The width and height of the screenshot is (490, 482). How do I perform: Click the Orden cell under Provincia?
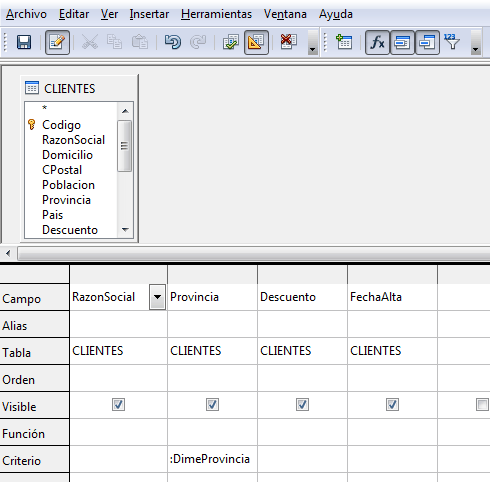(x=212, y=378)
